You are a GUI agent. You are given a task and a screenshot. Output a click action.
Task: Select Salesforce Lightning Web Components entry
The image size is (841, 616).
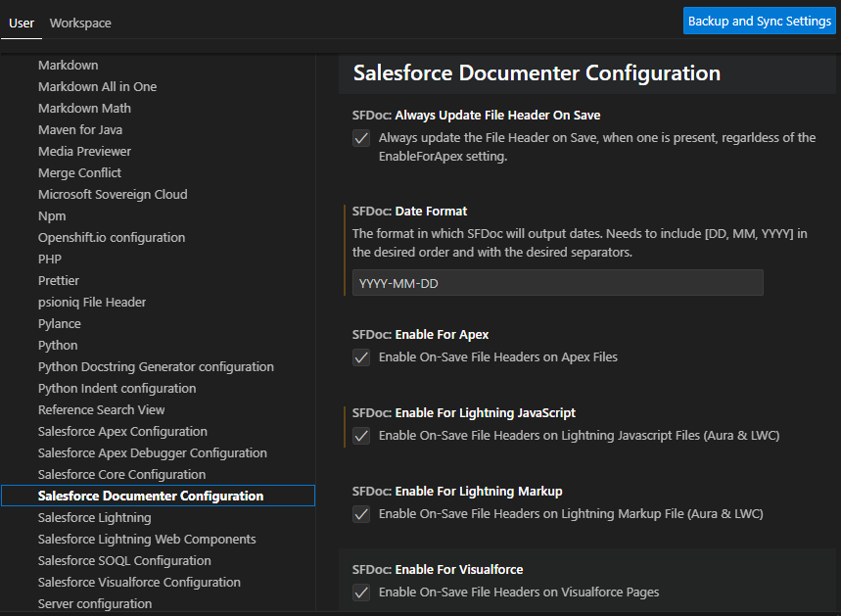click(x=147, y=539)
